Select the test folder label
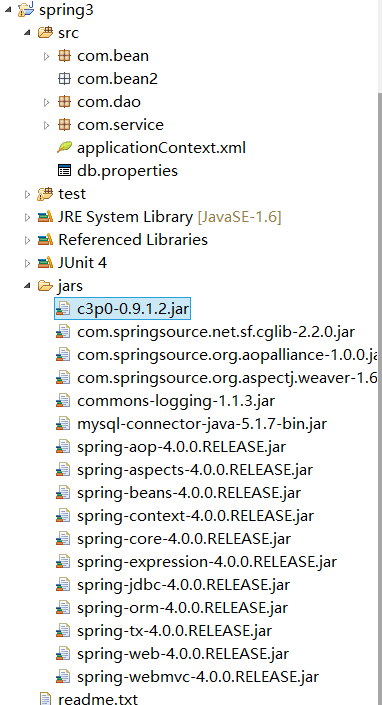The image size is (382, 705). tap(72, 194)
